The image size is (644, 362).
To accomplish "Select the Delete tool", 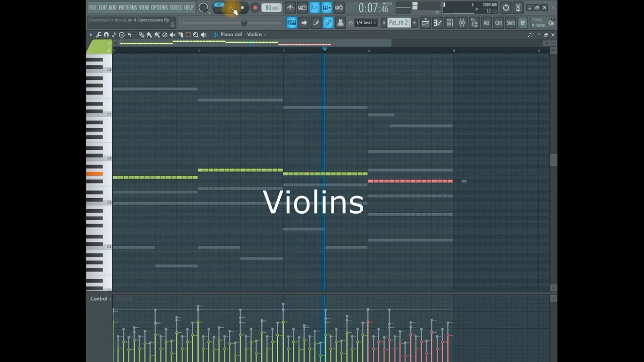I will click(x=165, y=35).
